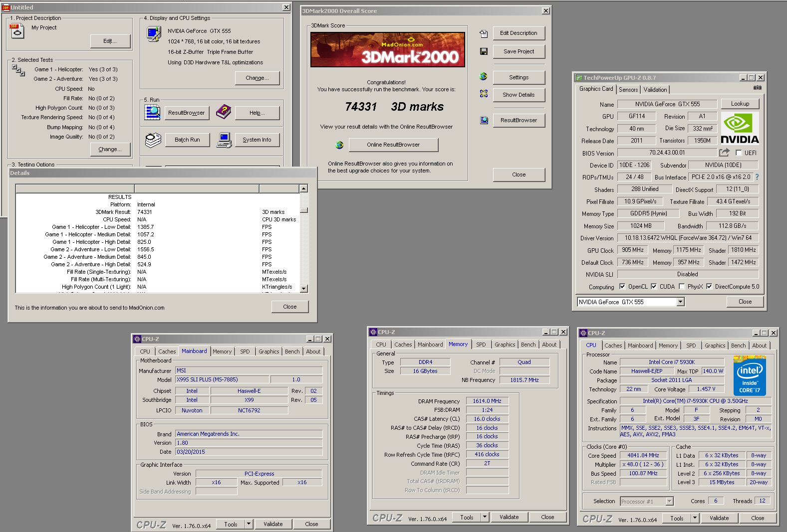Click the GPU-Z screenshot camera icon
This screenshot has height=532, width=787.
tap(758, 88)
